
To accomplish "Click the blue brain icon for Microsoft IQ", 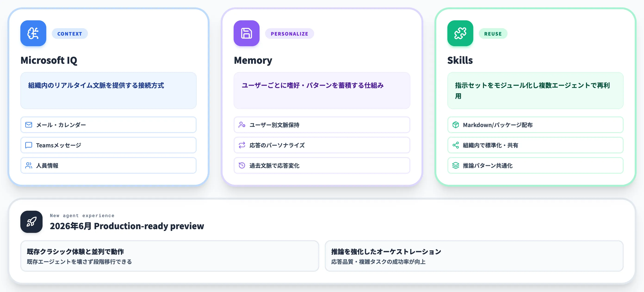I will pos(33,33).
